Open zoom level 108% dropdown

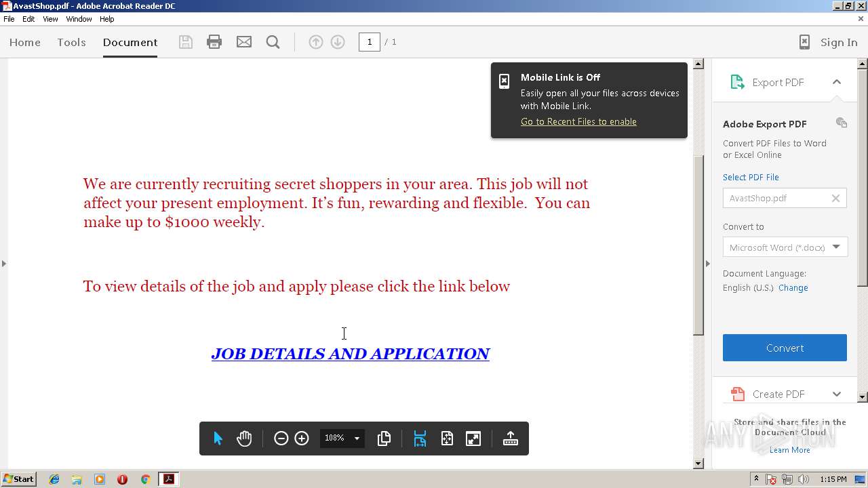[x=357, y=439]
